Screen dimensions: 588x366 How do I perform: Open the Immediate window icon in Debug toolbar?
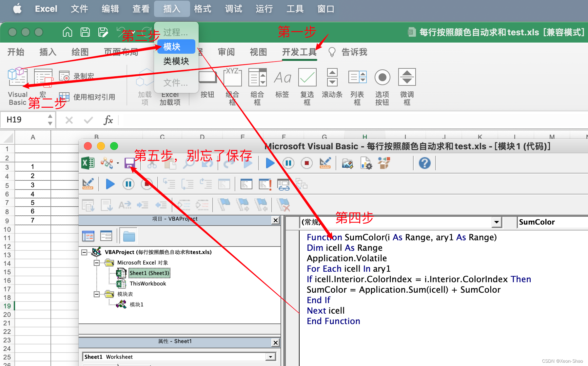265,184
